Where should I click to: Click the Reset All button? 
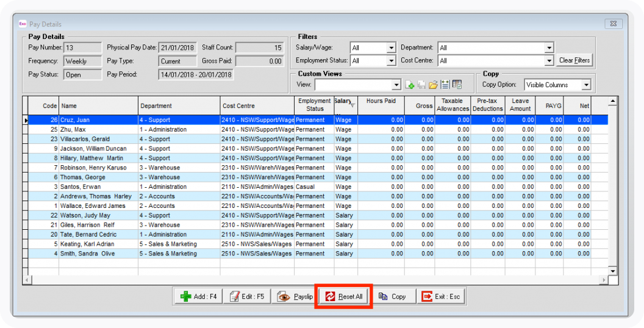[343, 296]
